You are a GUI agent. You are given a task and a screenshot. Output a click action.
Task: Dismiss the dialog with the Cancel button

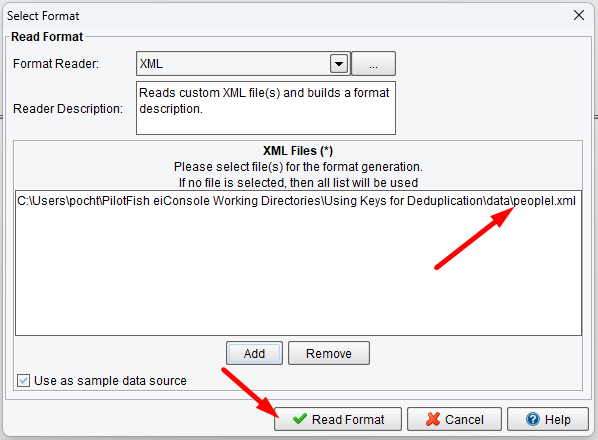tap(454, 419)
